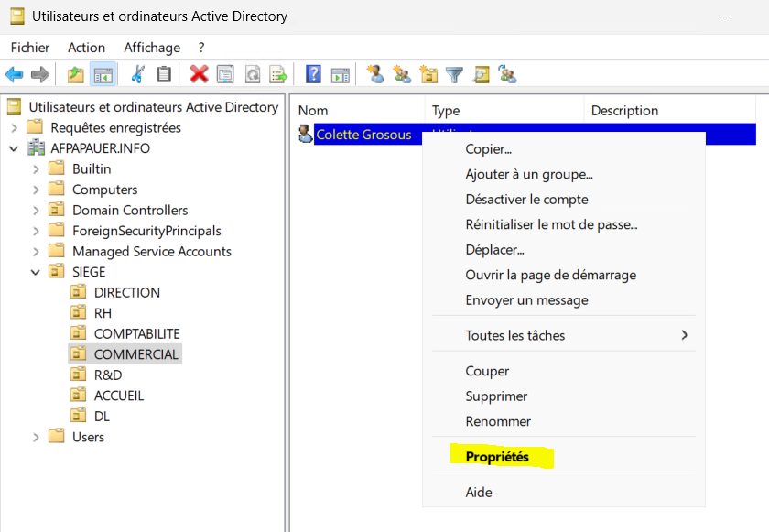The width and height of the screenshot is (769, 532).
Task: Select the ACCUEIL organizational unit
Action: click(x=119, y=396)
